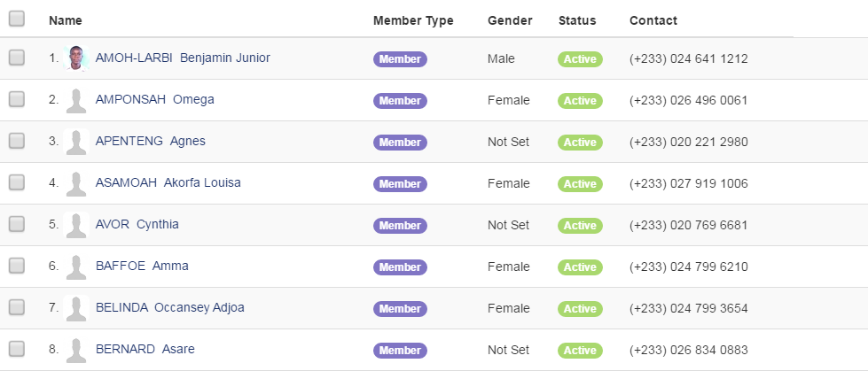Open BELINDA Occansey Adjoa's profile link
Image resolution: width=868 pixels, height=371 pixels.
[x=170, y=307]
